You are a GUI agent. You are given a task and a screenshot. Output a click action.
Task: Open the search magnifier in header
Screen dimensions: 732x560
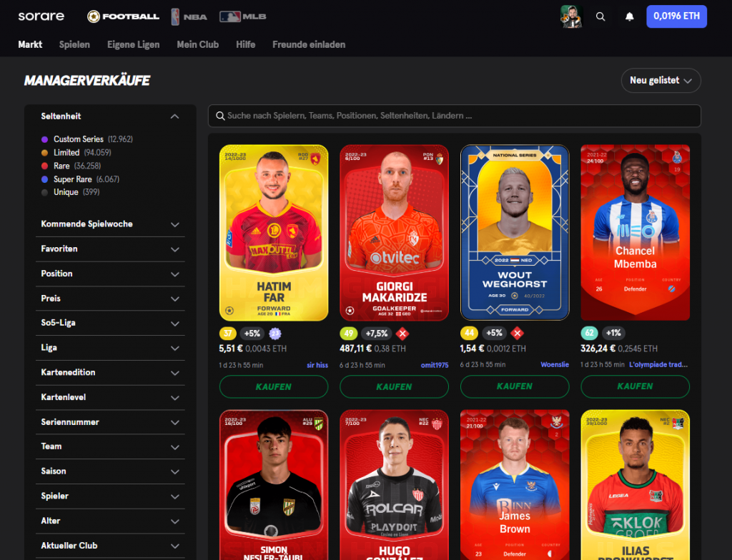pyautogui.click(x=600, y=17)
